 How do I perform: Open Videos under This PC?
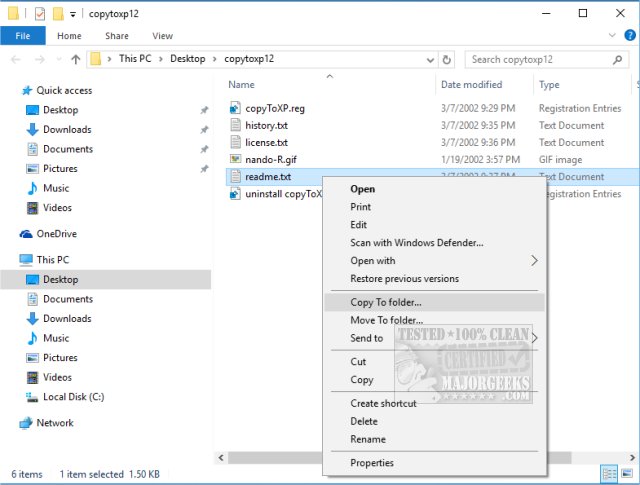57,377
